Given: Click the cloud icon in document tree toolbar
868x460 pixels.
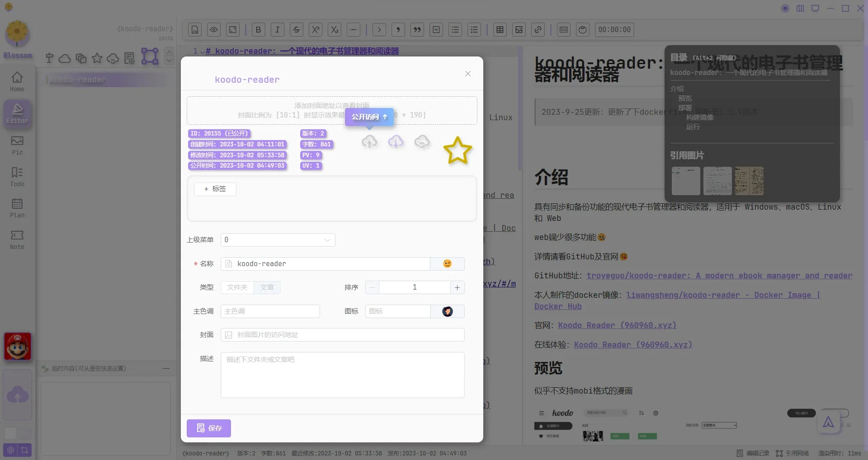Looking at the screenshot, I should point(65,58).
